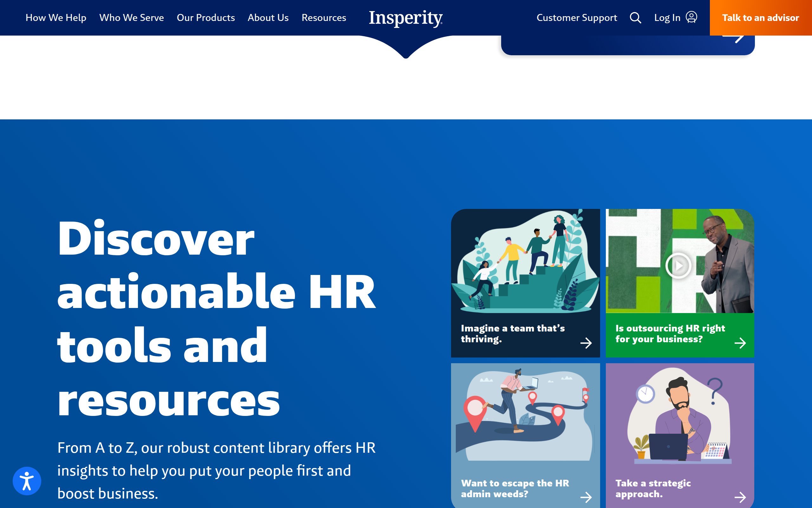Open the thinking man at laptop illustration
This screenshot has height=508, width=812.
coord(680,416)
